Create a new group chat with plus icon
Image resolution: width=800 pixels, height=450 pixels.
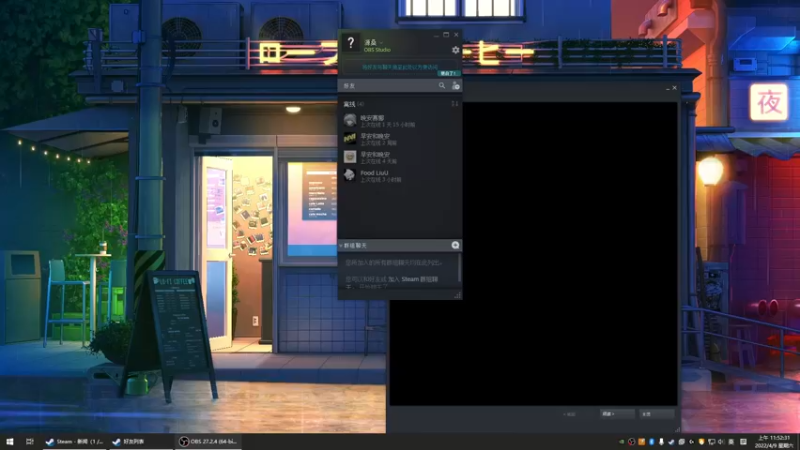pos(455,245)
